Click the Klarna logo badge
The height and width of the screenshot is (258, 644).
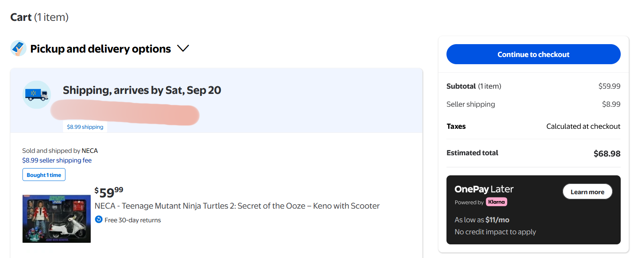[497, 202]
